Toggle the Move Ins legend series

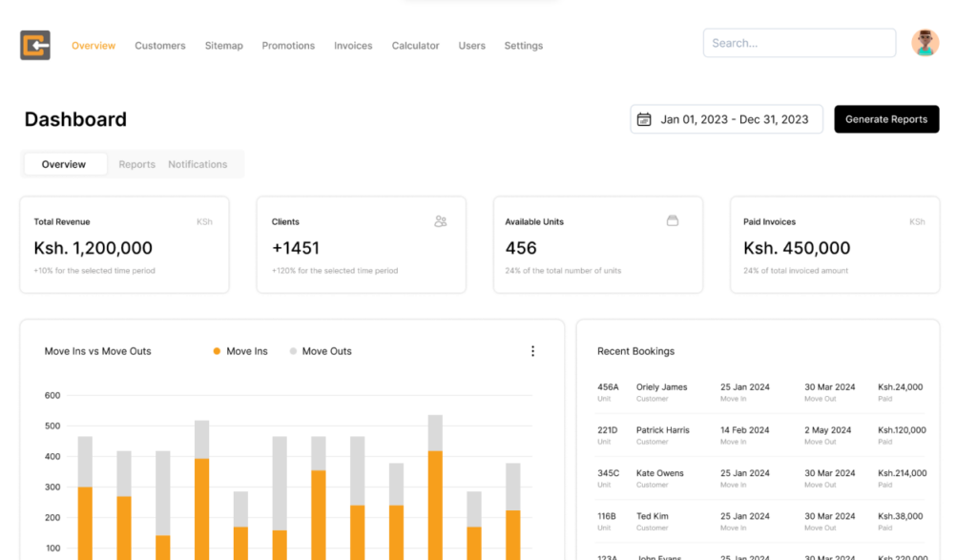[x=240, y=351]
